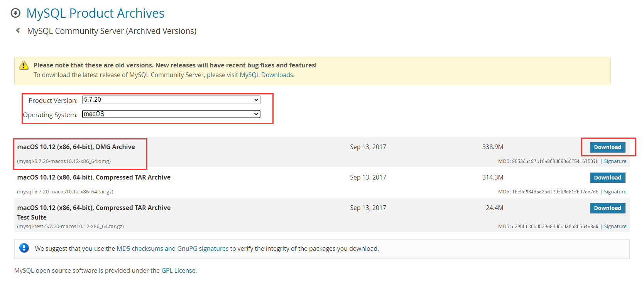This screenshot has width=644, height=282.
Task: Open MD5 checksums and GnuPG signatures link
Action: pos(172,248)
